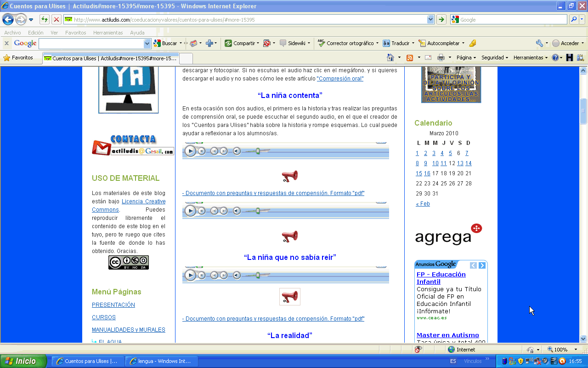Click the browser Forward arrow button
Screen dimensions: 588x368
tap(21, 20)
